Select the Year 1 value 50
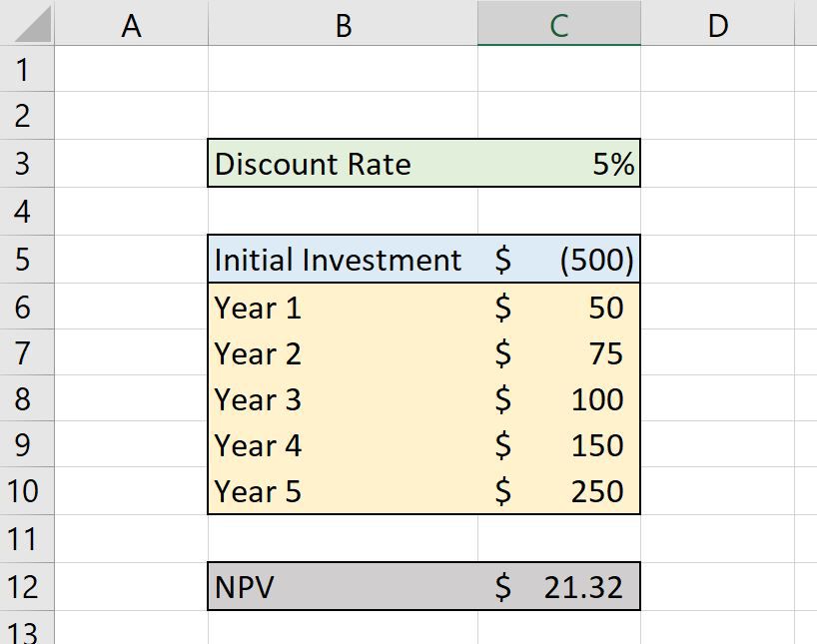The image size is (817, 644). pyautogui.click(x=559, y=307)
